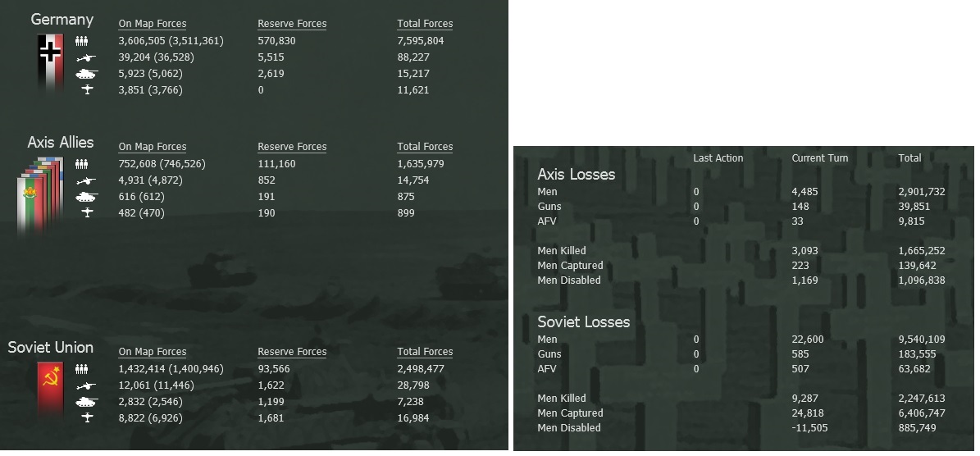
Task: Click the Soviet Losses section heading
Action: pos(583,321)
